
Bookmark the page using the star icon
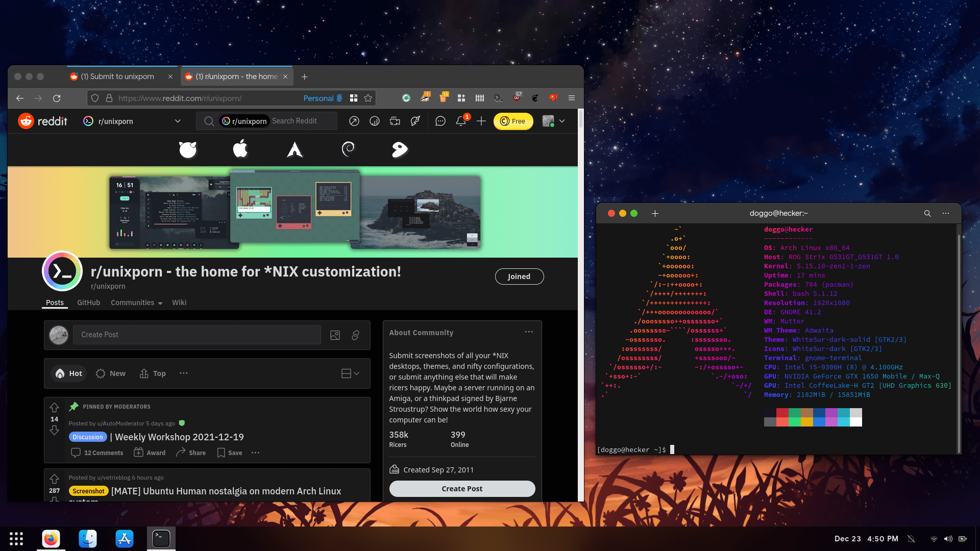pos(367,98)
